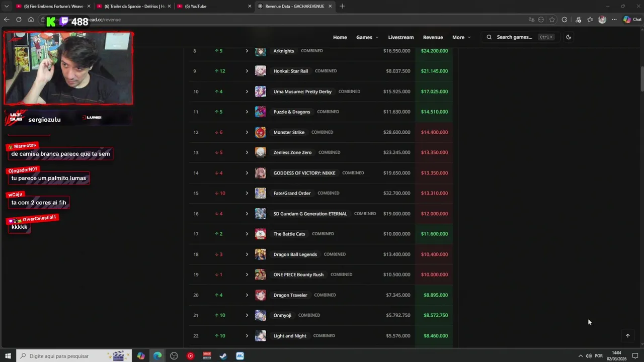The height and width of the screenshot is (362, 644).
Task: Open the Arknights game icon
Action: pos(260,51)
